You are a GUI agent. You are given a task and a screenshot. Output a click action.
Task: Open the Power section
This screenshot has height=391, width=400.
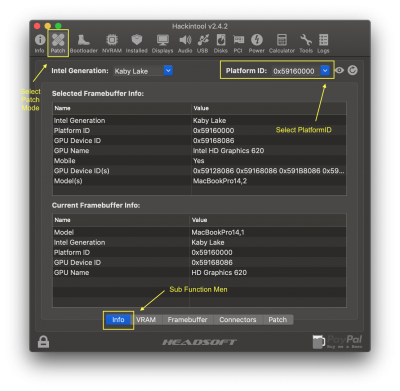[x=257, y=43]
